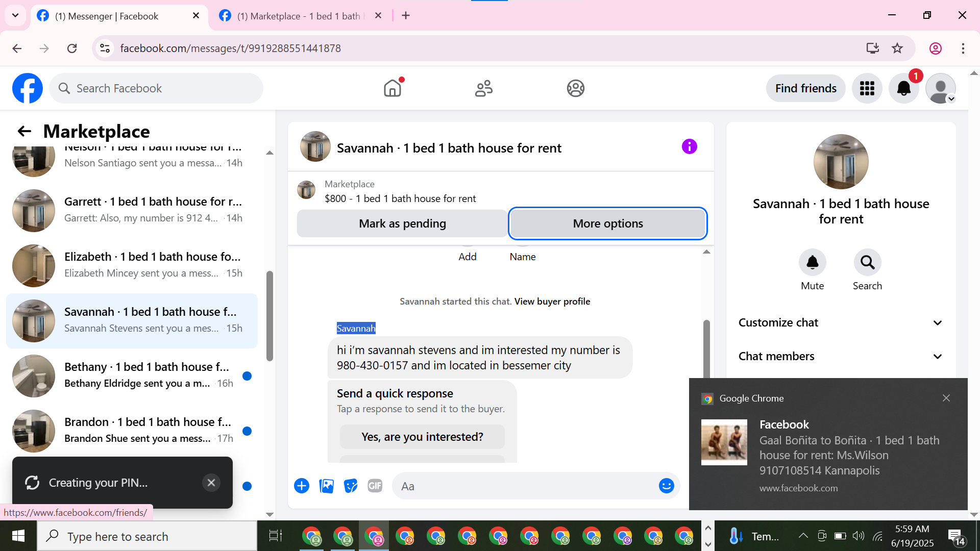This screenshot has height=551, width=980.
Task: Show hidden system tray icons
Action: 803,536
